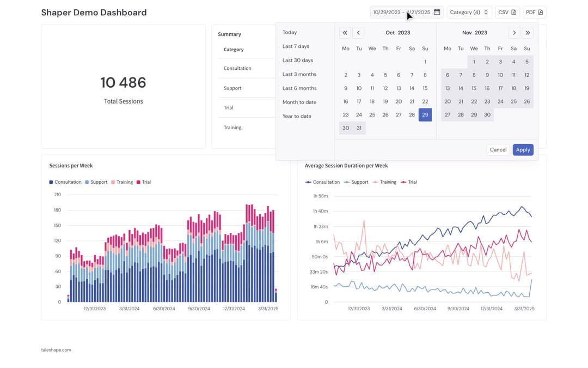Pick the Month to date preset

click(x=299, y=102)
